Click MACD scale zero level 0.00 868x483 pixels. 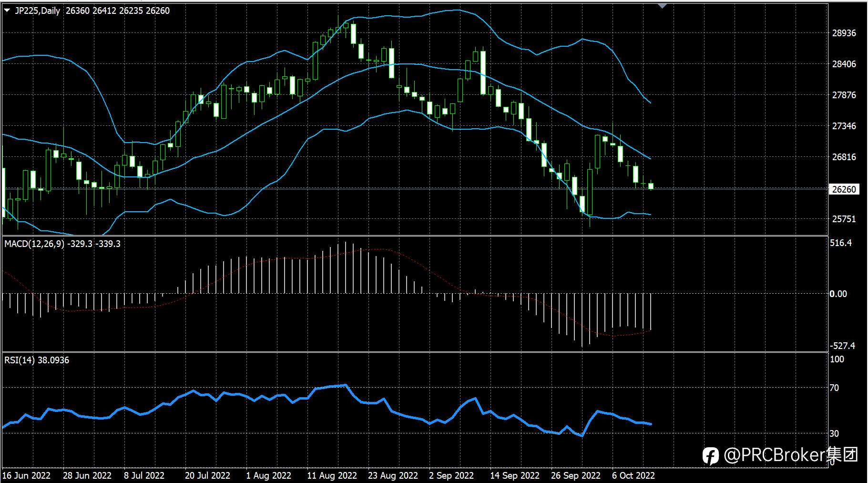coord(838,294)
